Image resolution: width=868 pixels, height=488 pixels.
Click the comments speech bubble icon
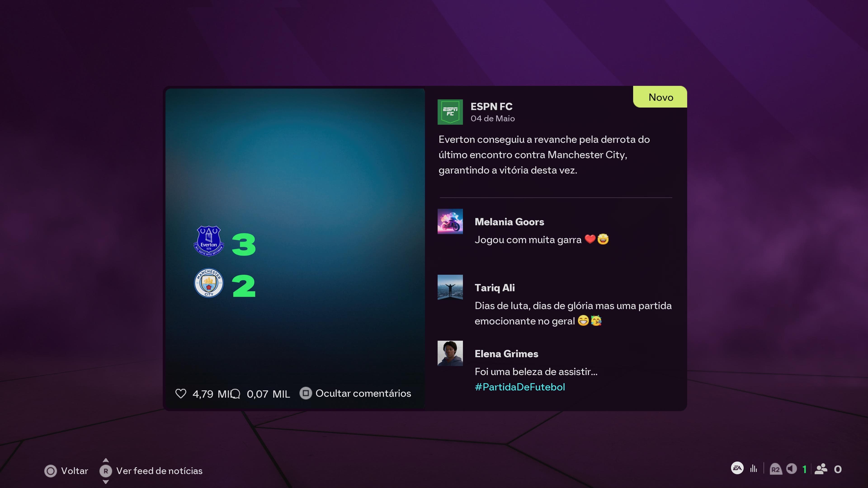235,394
